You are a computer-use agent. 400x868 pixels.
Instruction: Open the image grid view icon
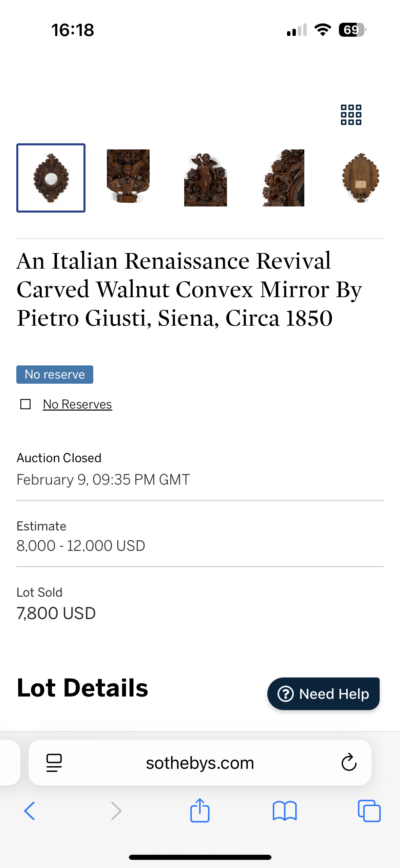(x=351, y=115)
